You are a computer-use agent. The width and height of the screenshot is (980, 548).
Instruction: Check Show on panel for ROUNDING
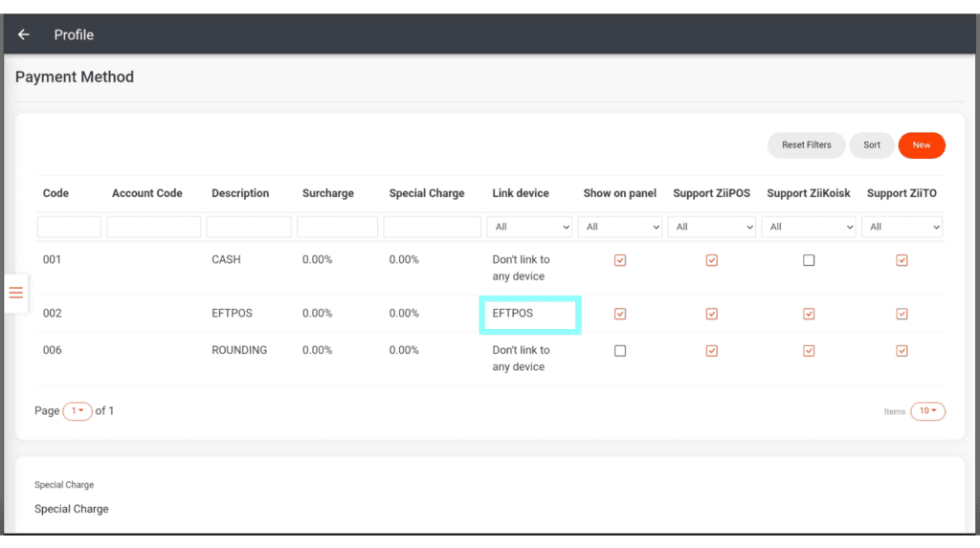620,351
